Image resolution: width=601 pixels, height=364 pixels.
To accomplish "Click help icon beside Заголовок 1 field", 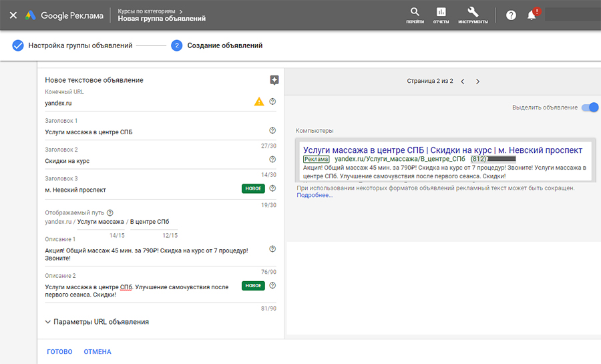I will pos(272,131).
